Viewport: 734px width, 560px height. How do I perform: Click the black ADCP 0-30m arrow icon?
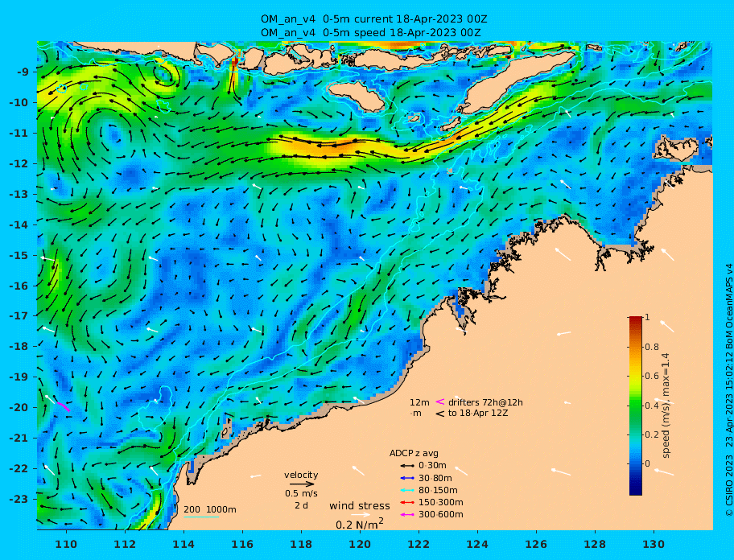407,466
